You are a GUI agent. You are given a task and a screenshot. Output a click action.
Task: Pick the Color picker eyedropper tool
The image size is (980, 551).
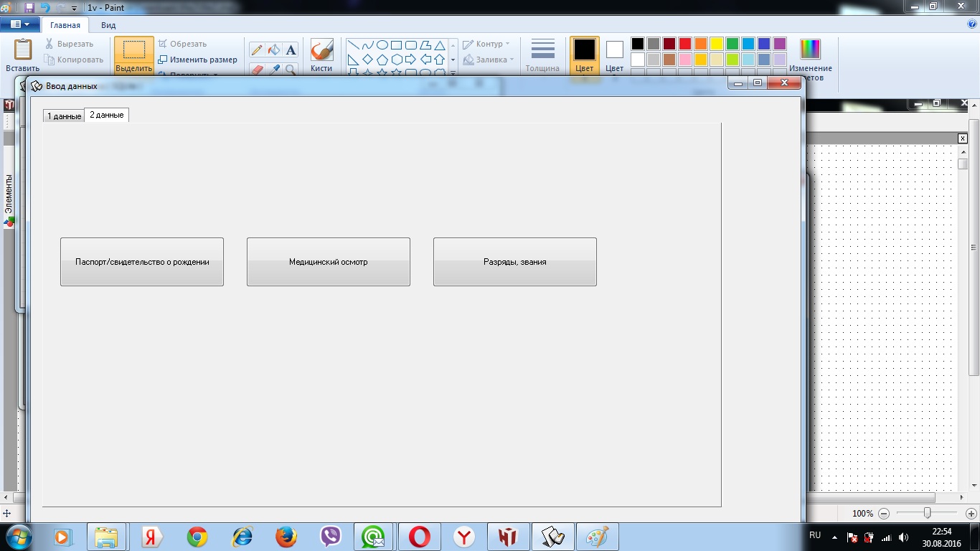[x=273, y=70]
